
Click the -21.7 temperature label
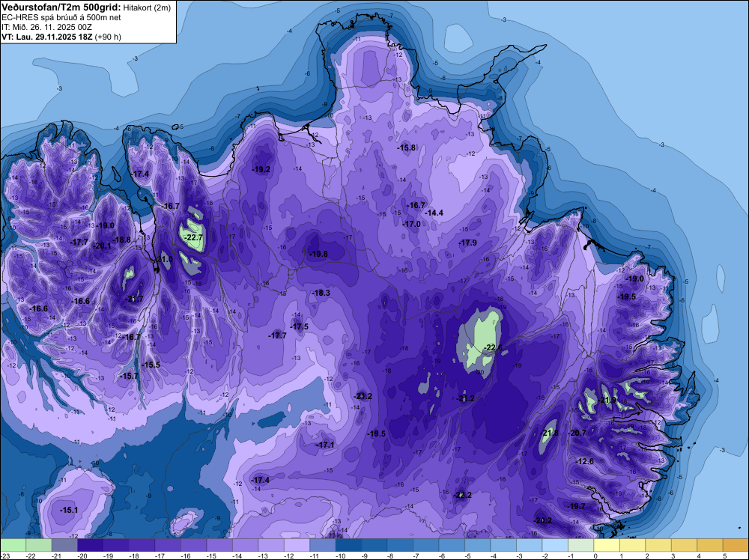134,299
